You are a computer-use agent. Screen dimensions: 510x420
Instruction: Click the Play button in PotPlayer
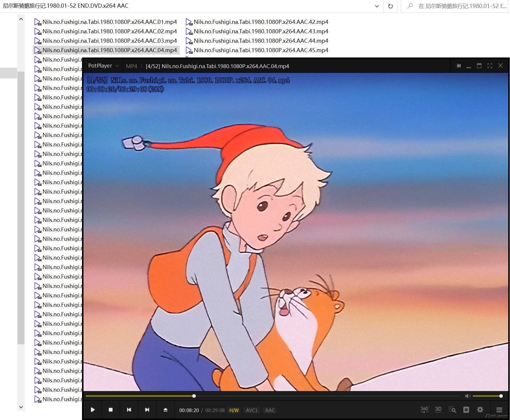[93, 410]
